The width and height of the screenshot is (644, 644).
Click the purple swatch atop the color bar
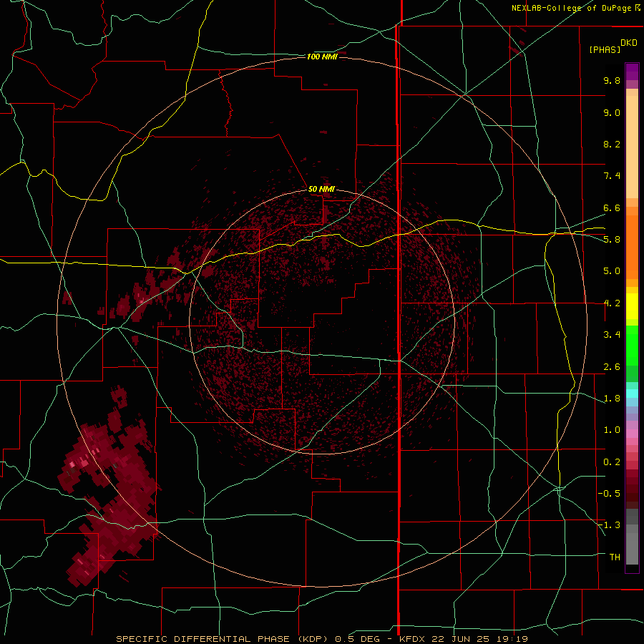pos(632,72)
